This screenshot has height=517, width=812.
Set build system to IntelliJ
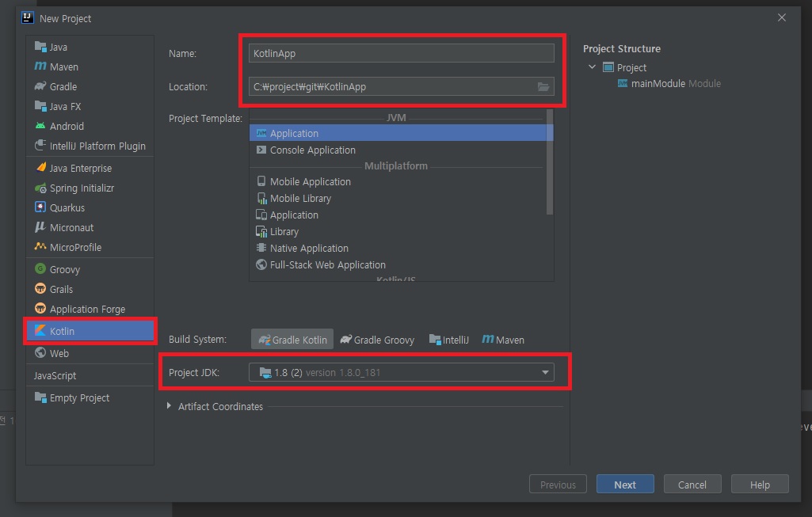pyautogui.click(x=449, y=340)
